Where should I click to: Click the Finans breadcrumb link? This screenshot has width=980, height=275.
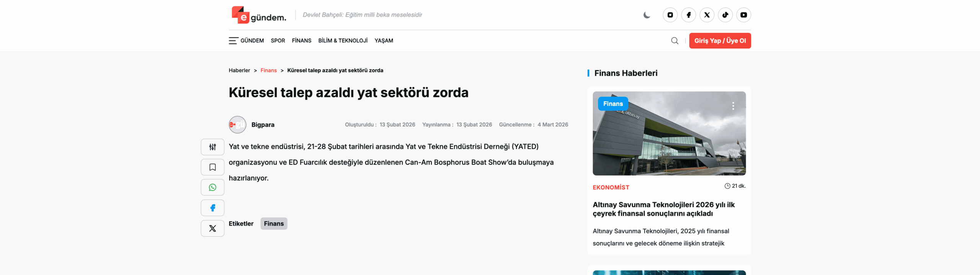point(268,70)
